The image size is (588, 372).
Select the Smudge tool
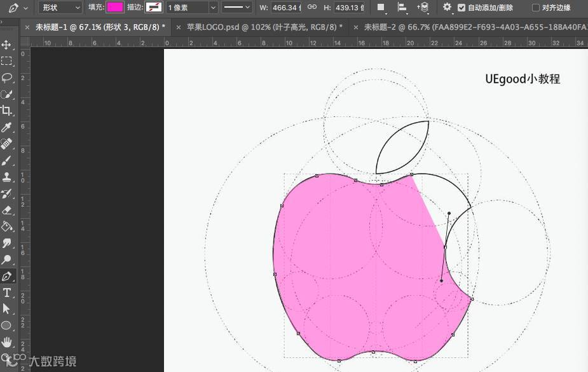click(x=6, y=243)
